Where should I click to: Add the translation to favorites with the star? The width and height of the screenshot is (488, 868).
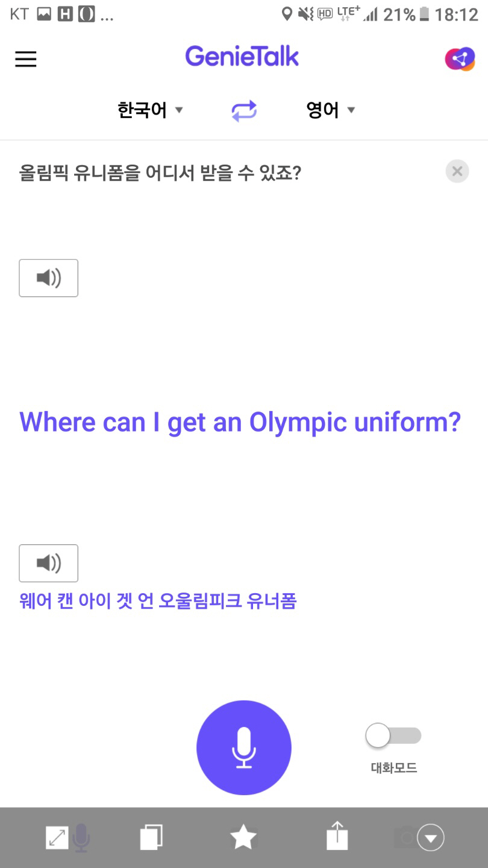point(243,837)
